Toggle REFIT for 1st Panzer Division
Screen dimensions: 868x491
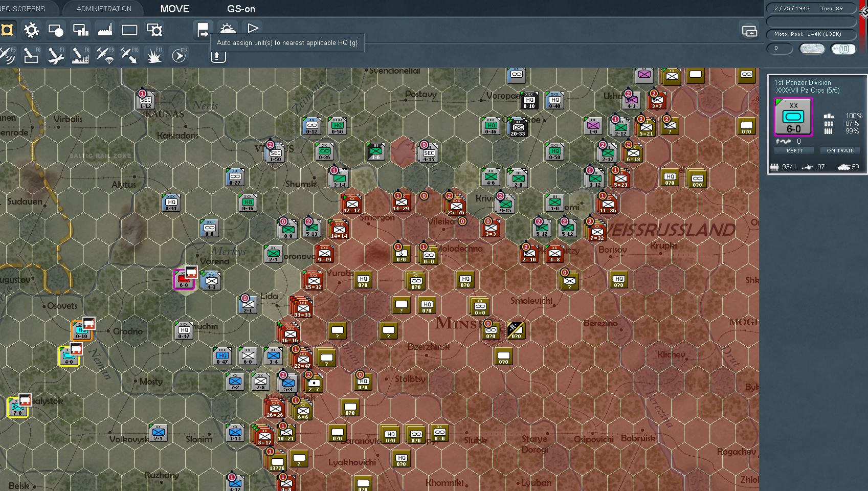[794, 150]
